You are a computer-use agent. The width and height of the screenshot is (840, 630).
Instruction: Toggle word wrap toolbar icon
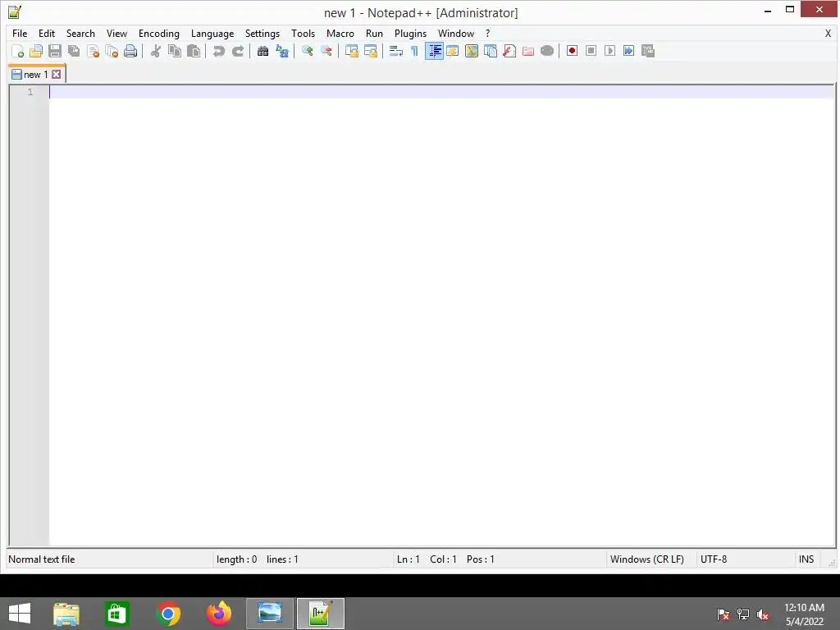(395, 51)
